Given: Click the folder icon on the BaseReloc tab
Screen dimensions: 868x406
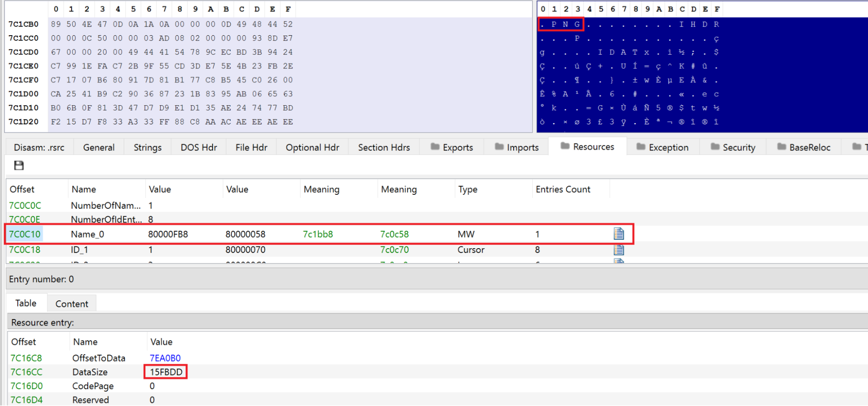Looking at the screenshot, I should [782, 147].
